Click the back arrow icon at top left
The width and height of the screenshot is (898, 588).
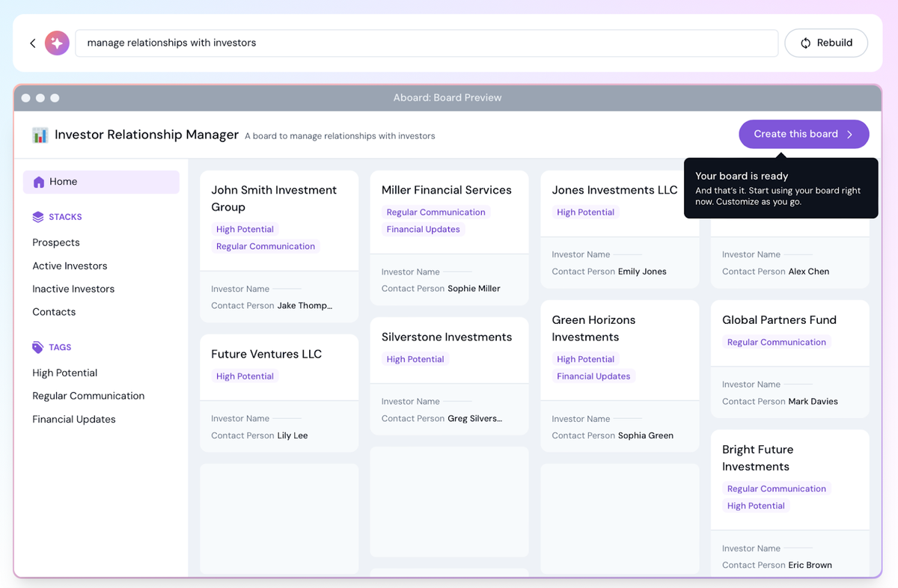tap(31, 43)
